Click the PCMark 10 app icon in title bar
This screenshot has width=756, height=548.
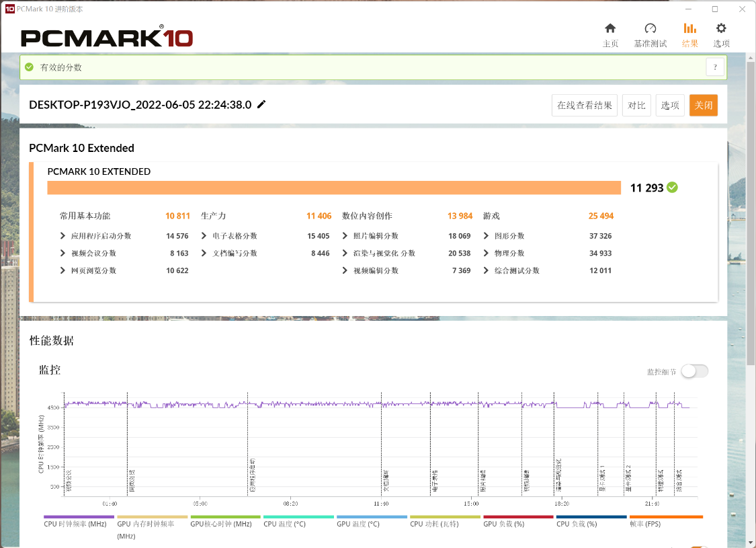(x=9, y=9)
